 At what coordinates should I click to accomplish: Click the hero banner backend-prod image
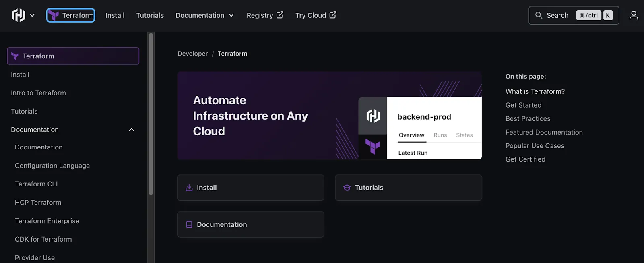coord(420,128)
